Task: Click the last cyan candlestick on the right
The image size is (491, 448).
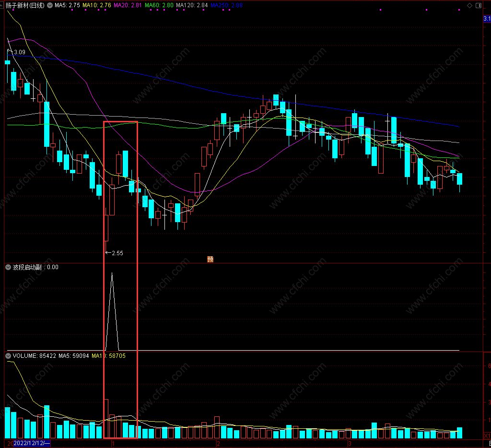Action: click(x=460, y=179)
